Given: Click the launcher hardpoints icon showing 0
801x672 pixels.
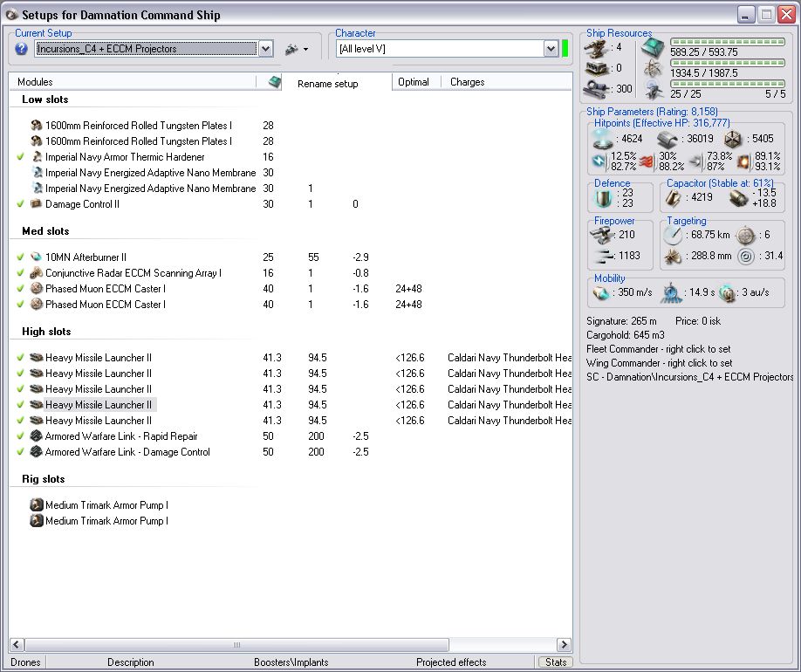Looking at the screenshot, I should point(597,68).
